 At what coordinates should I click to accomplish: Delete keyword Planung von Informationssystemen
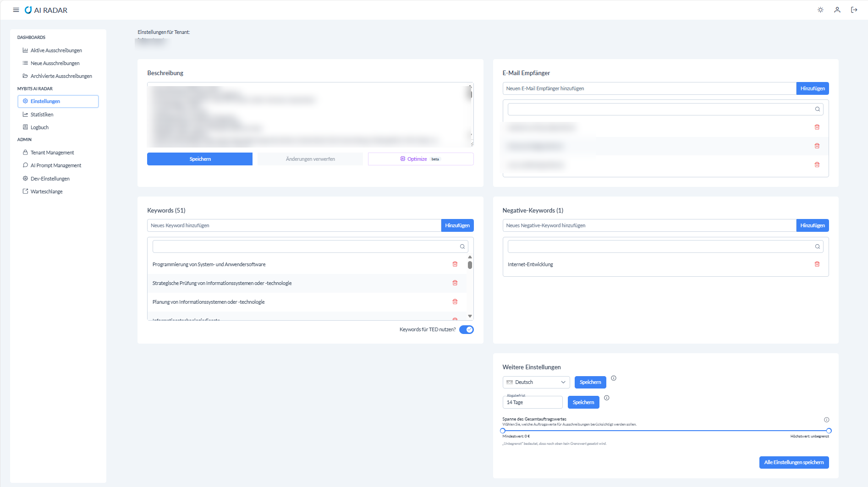(x=455, y=302)
